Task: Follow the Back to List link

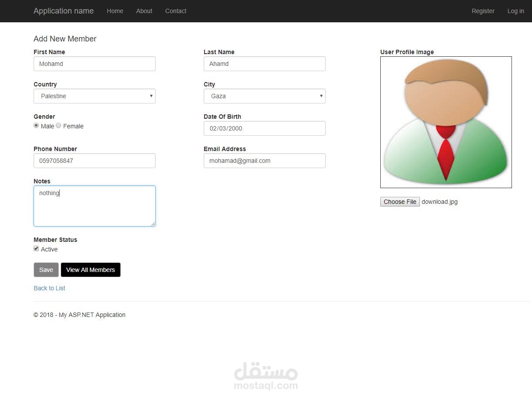Action: [49, 288]
